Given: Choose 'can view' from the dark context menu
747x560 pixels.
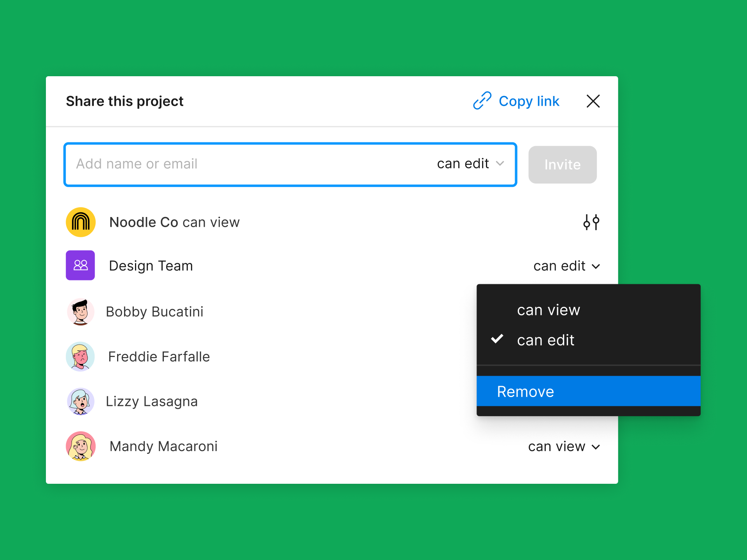Looking at the screenshot, I should (548, 310).
